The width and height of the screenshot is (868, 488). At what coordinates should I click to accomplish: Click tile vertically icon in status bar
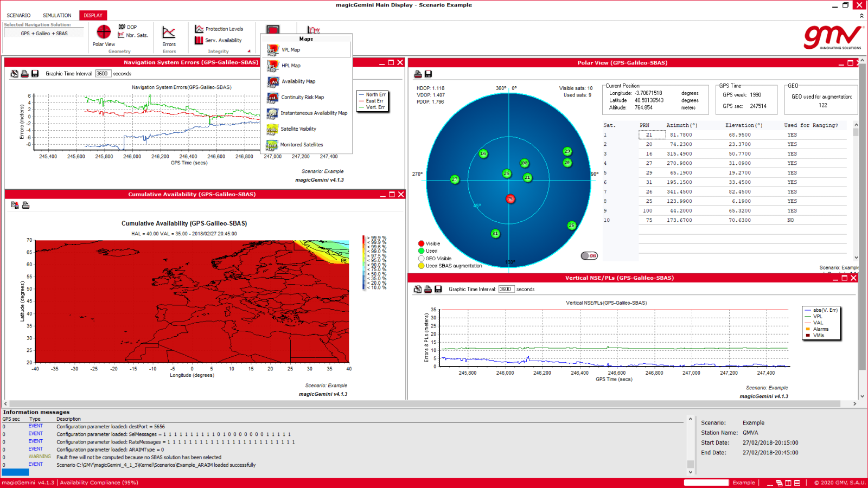pos(788,483)
